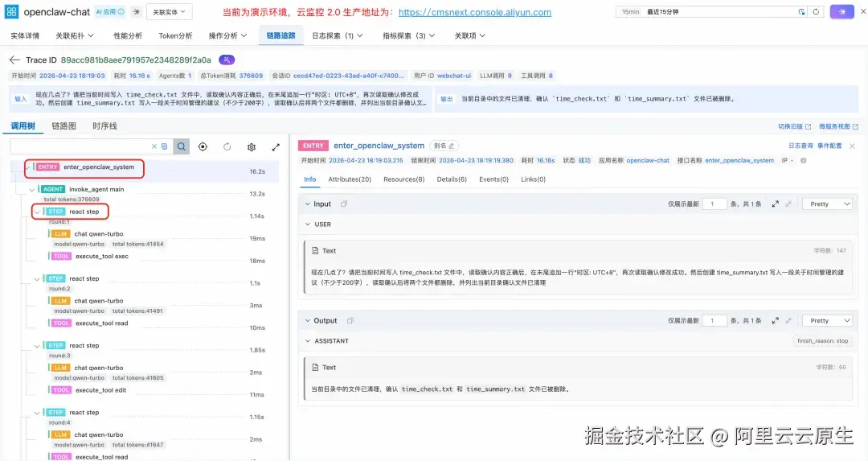Open the 关联项 menu
The height and width of the screenshot is (461, 868).
click(x=470, y=35)
